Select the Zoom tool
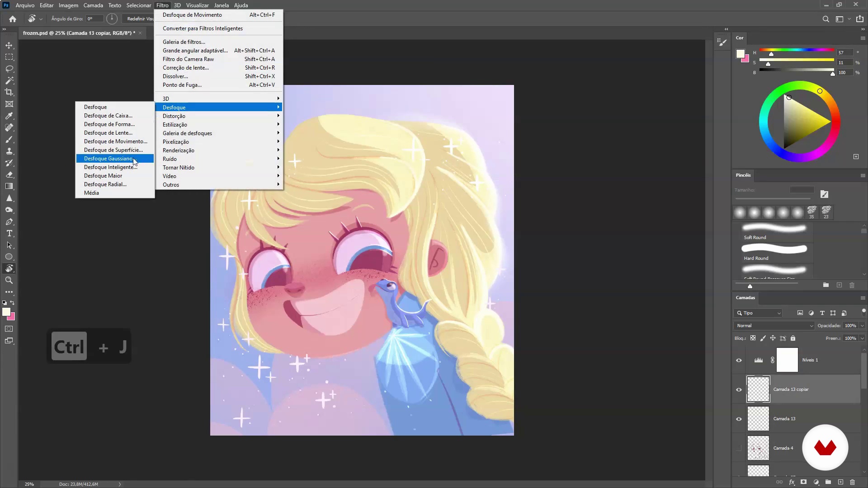The width and height of the screenshot is (868, 488). [x=9, y=280]
